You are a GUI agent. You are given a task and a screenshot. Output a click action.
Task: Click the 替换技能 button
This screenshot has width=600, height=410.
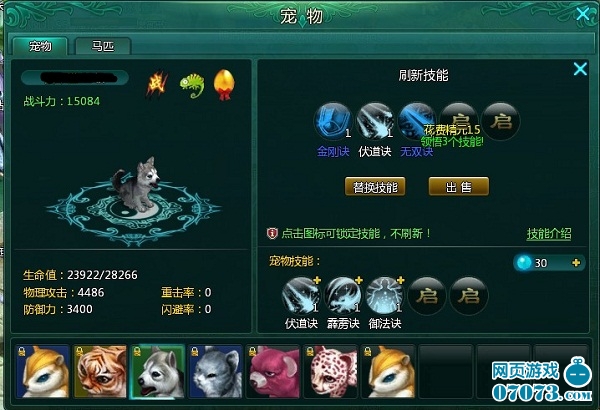tap(375, 187)
